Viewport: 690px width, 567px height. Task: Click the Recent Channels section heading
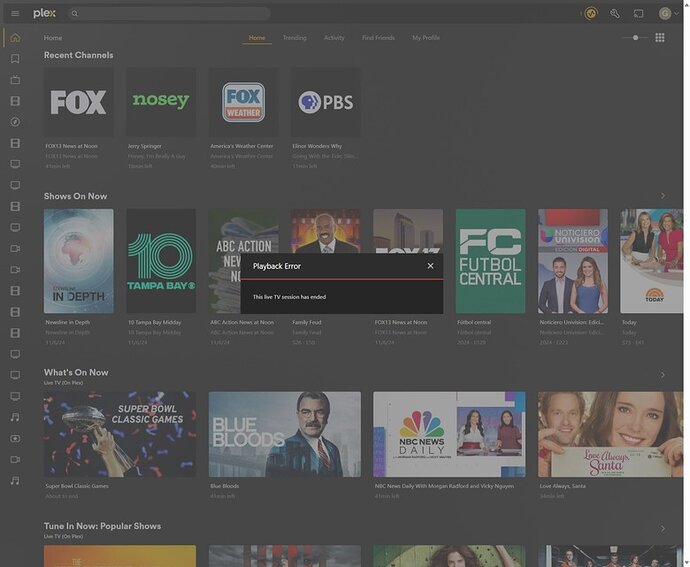78,55
